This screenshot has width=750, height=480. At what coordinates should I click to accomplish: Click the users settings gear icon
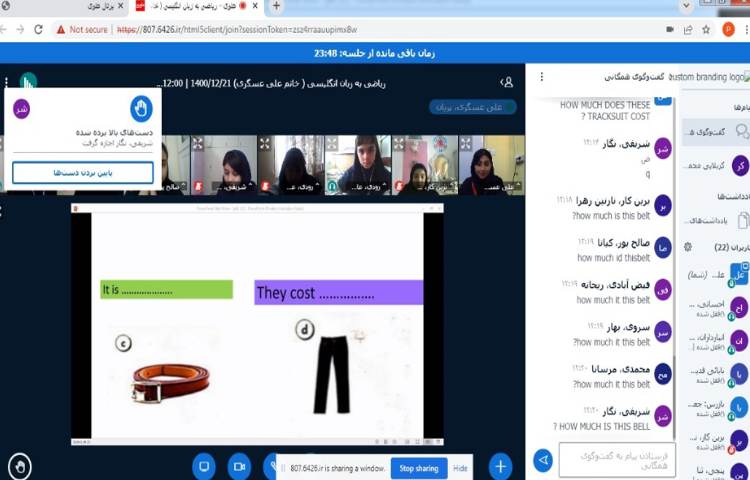[688, 247]
